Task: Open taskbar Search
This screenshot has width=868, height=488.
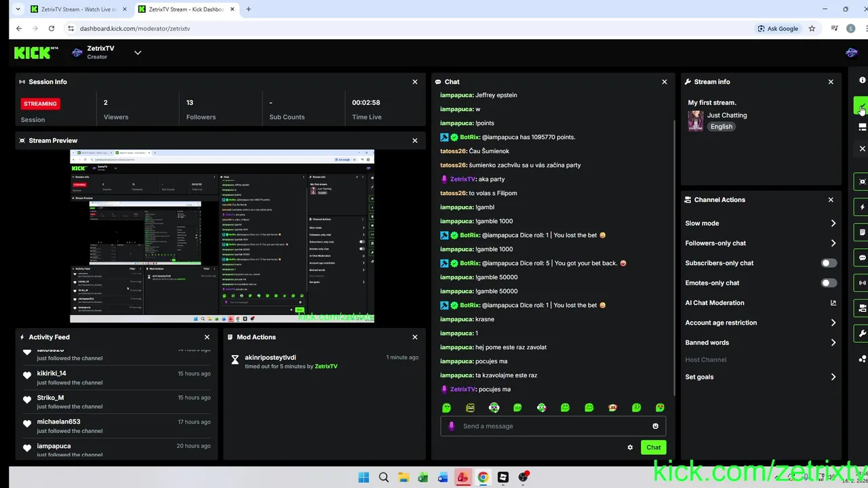Action: pos(383,477)
